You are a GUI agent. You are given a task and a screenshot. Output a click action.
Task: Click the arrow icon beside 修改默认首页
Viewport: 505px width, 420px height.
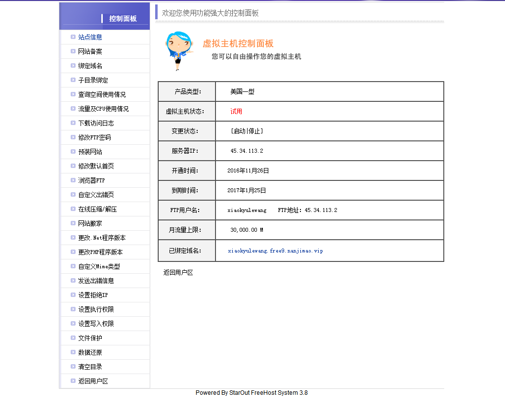(73, 166)
